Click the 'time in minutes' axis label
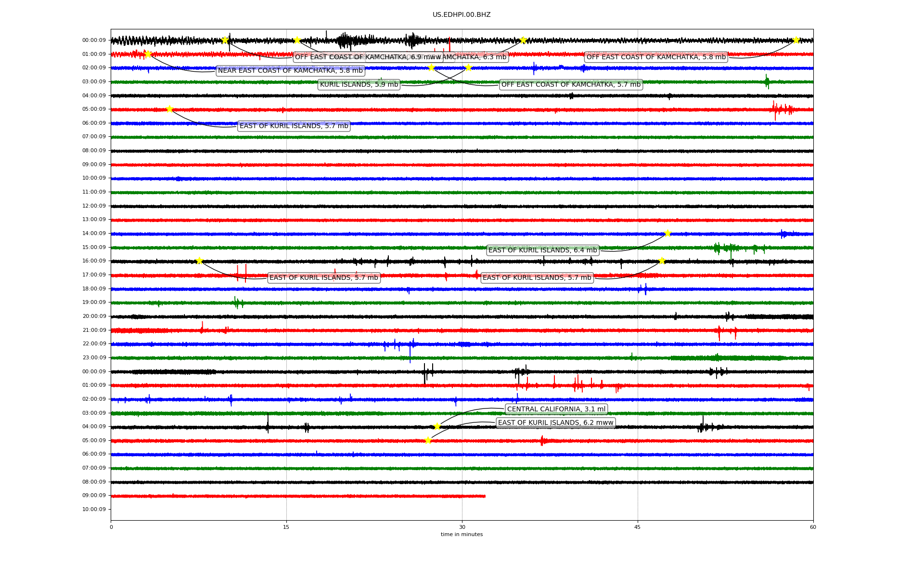This screenshot has width=924, height=578. coord(462,535)
